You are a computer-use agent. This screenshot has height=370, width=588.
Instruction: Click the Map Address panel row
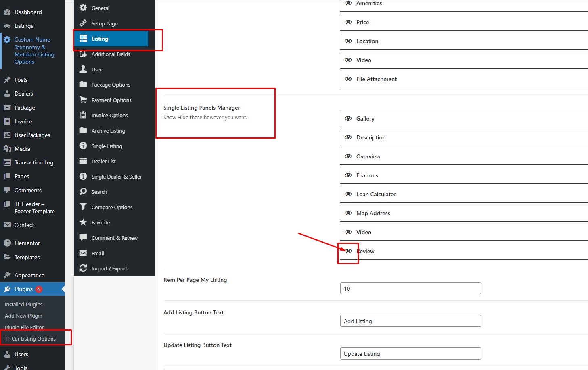[x=464, y=213]
